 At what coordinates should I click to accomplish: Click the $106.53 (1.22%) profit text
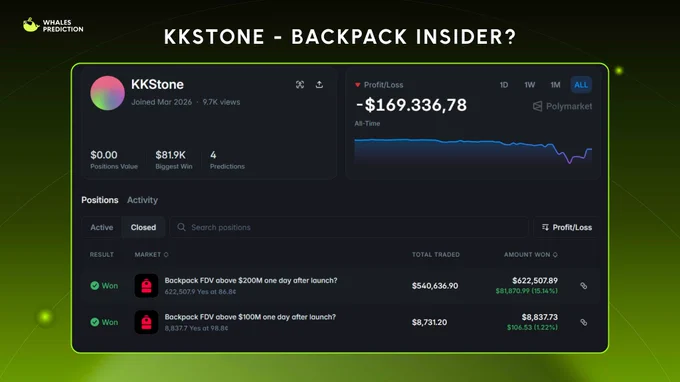pyautogui.click(x=532, y=327)
